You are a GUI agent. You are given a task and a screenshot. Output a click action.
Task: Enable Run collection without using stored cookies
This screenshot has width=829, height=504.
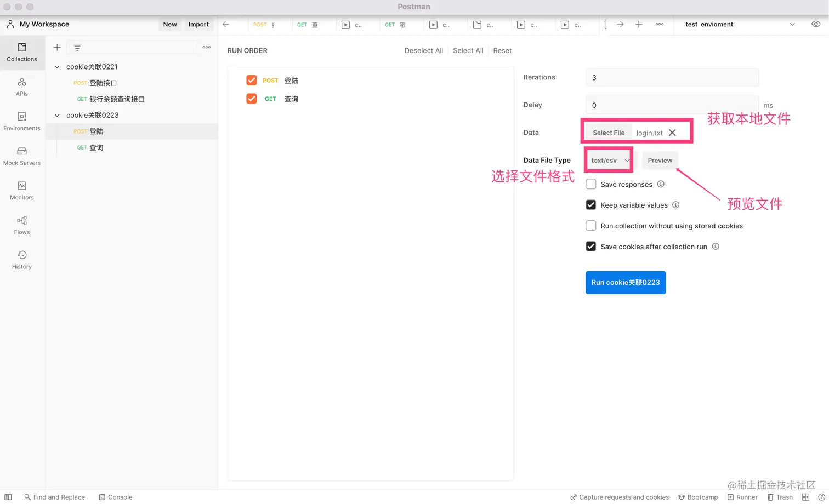pyautogui.click(x=591, y=226)
